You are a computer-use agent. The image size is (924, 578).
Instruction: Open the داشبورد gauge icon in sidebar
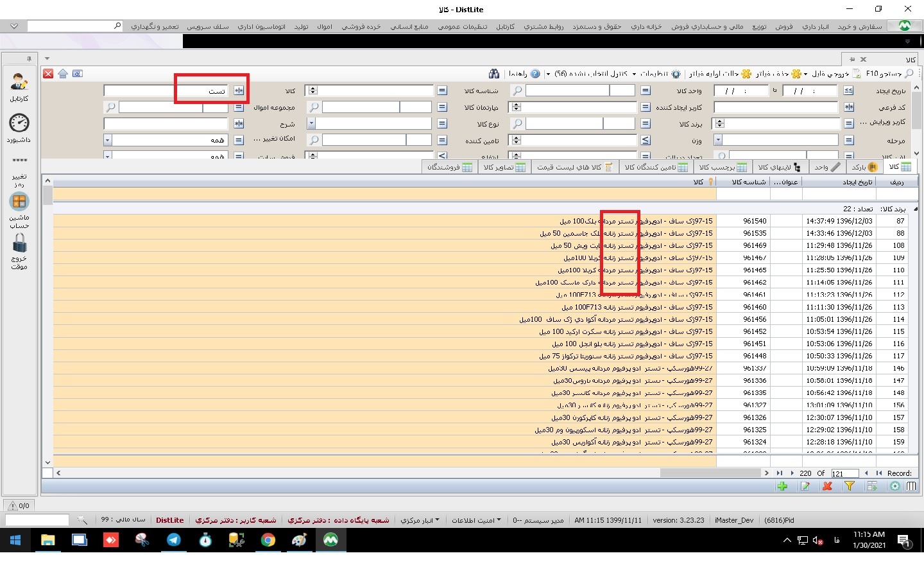(x=19, y=123)
